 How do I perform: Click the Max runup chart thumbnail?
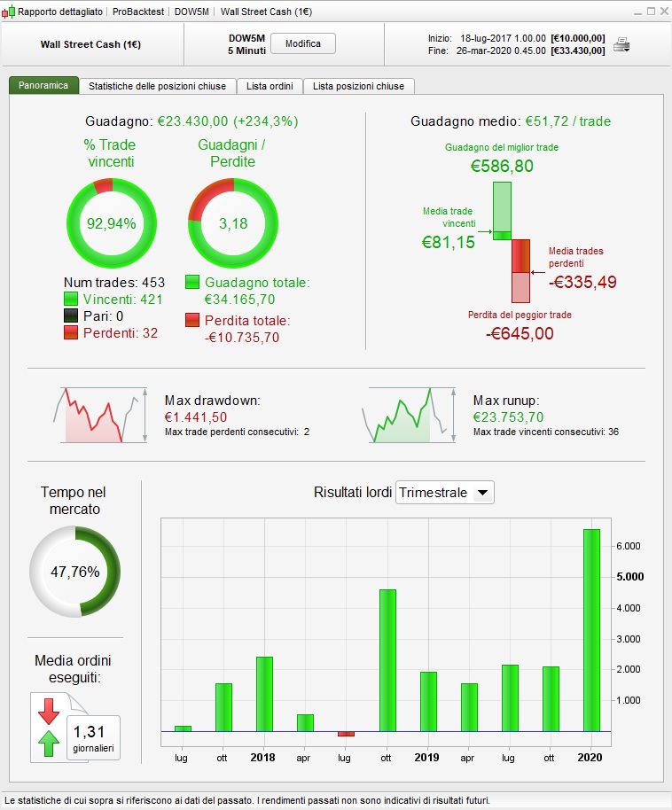[409, 416]
